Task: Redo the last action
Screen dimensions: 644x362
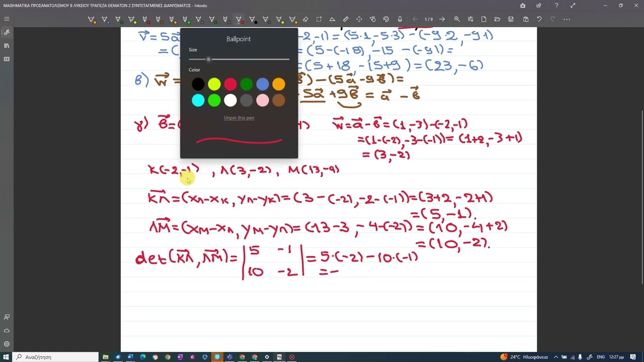Action: pos(552,19)
